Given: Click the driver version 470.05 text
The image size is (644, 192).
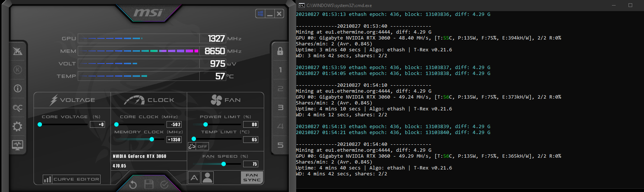Looking at the screenshot, I should [119, 166].
